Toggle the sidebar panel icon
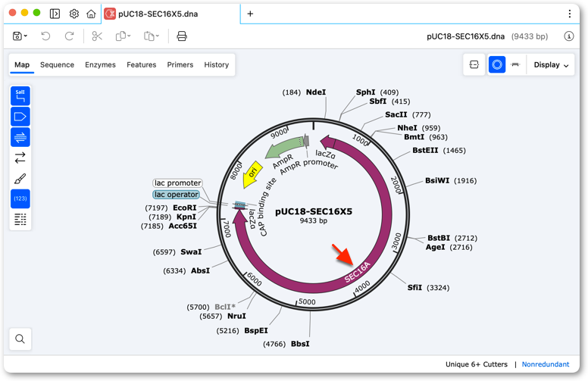The image size is (588, 381). click(55, 14)
